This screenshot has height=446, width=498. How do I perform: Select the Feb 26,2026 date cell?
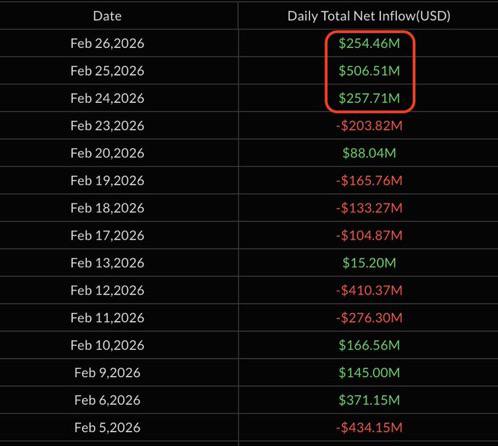coord(107,43)
